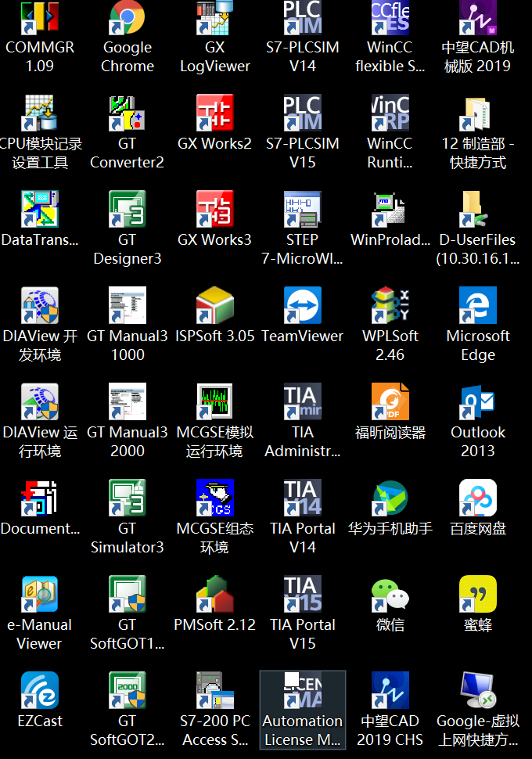Click the GT Designer3 shortcut
The image size is (532, 759).
[127, 210]
